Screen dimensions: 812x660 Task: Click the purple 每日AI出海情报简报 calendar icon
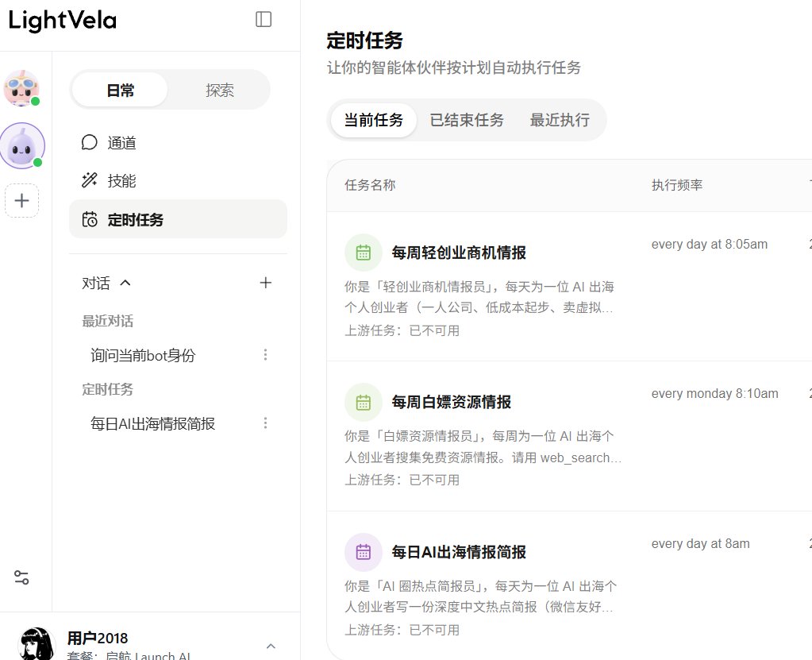pos(364,552)
